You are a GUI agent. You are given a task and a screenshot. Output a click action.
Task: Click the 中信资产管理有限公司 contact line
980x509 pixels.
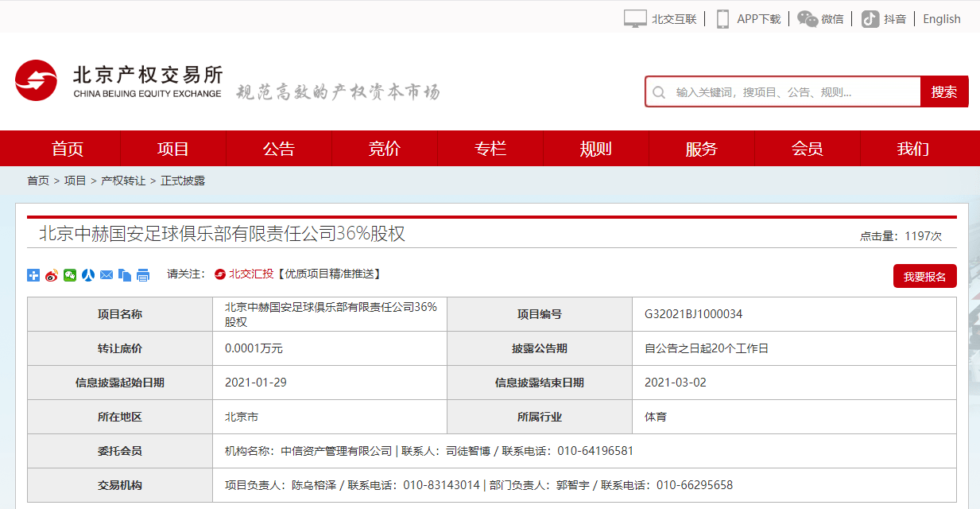coord(429,451)
